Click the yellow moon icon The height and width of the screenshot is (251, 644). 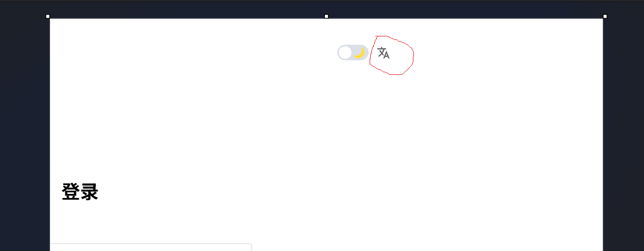click(x=358, y=52)
